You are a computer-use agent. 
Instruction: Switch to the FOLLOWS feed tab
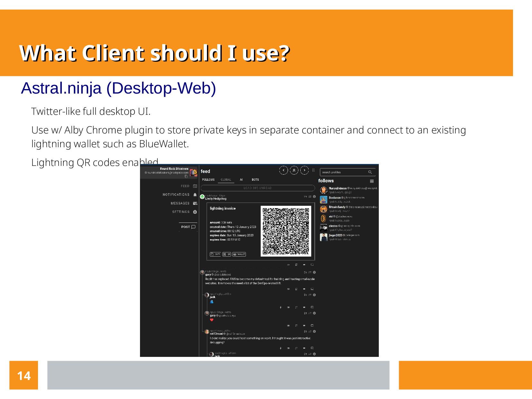tap(208, 180)
